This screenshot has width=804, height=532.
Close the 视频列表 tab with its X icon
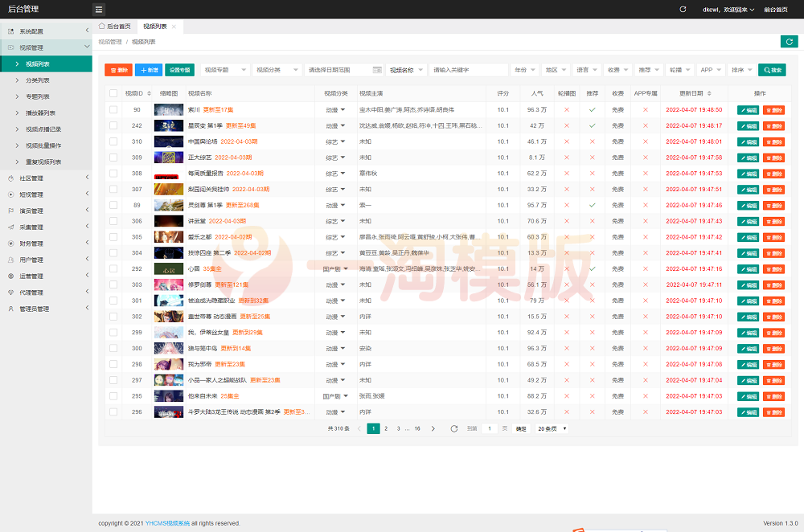174,27
